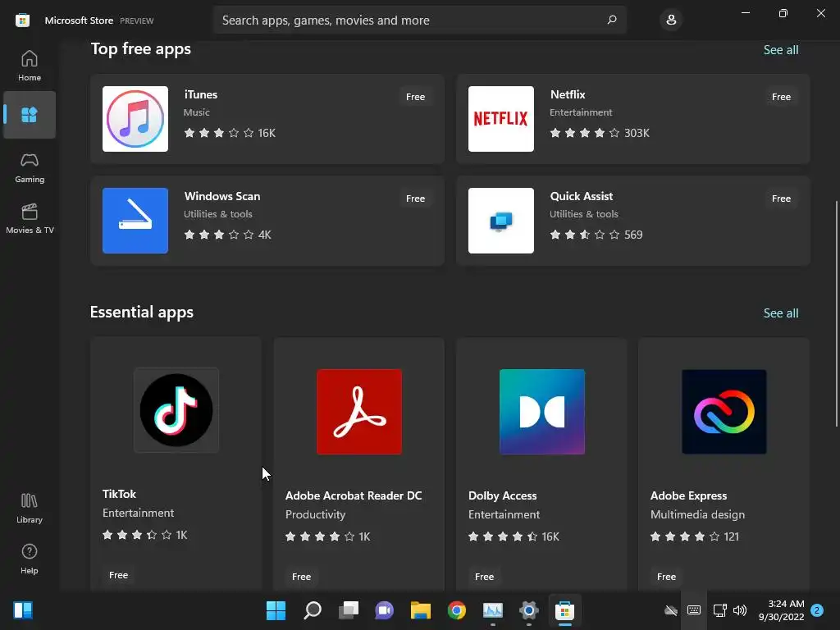The height and width of the screenshot is (630, 840).
Task: Click the Free button for Netflix
Action: (x=781, y=97)
